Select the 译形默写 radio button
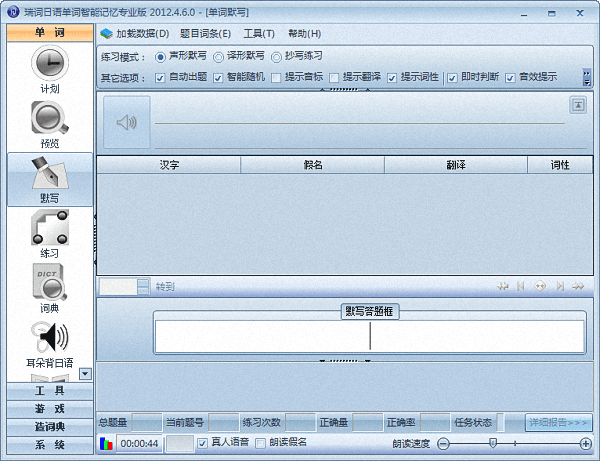 pyautogui.click(x=219, y=56)
